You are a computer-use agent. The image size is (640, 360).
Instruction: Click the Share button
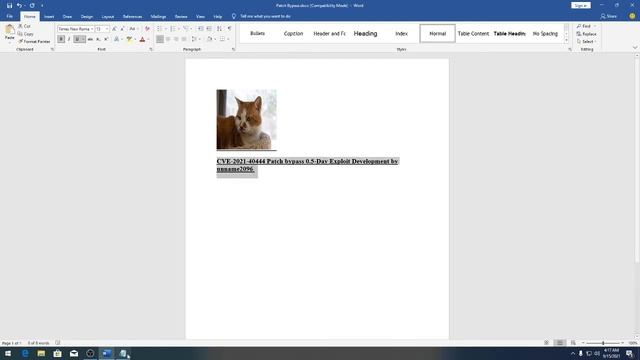pyautogui.click(x=609, y=16)
